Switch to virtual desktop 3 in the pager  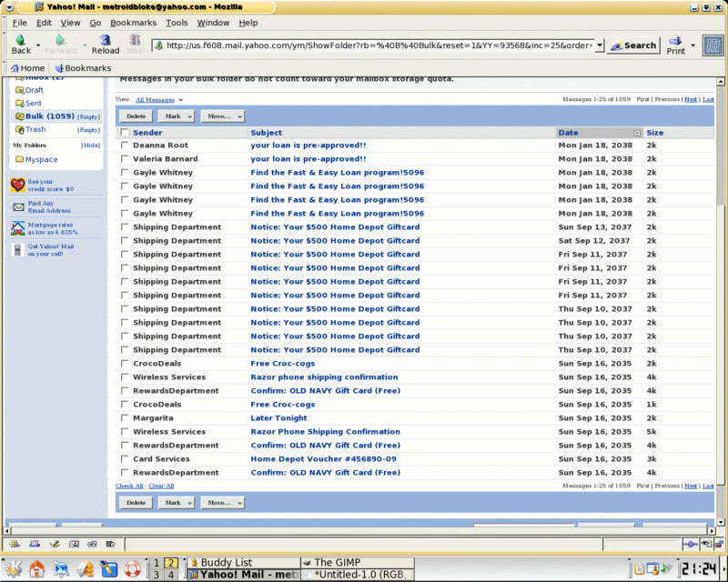point(157,575)
